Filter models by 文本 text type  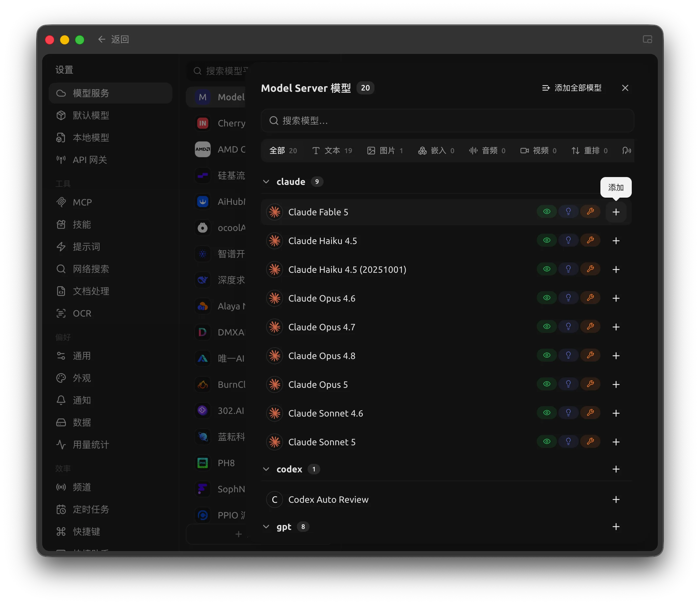click(x=332, y=151)
